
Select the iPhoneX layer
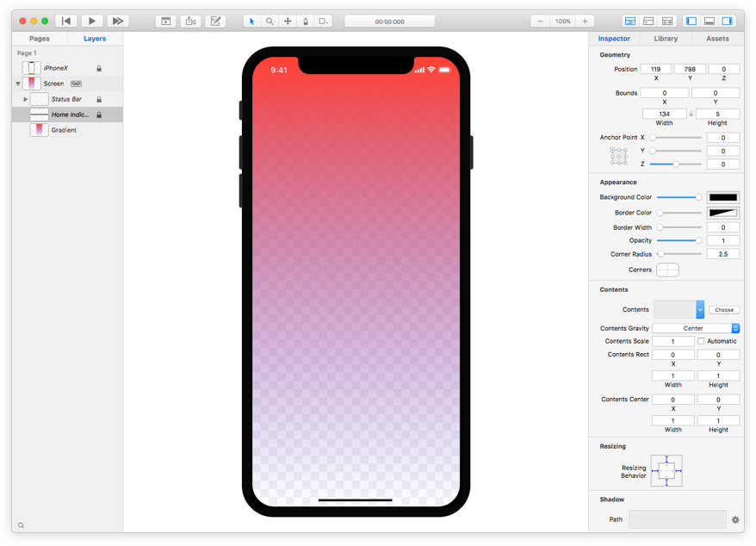coord(67,68)
